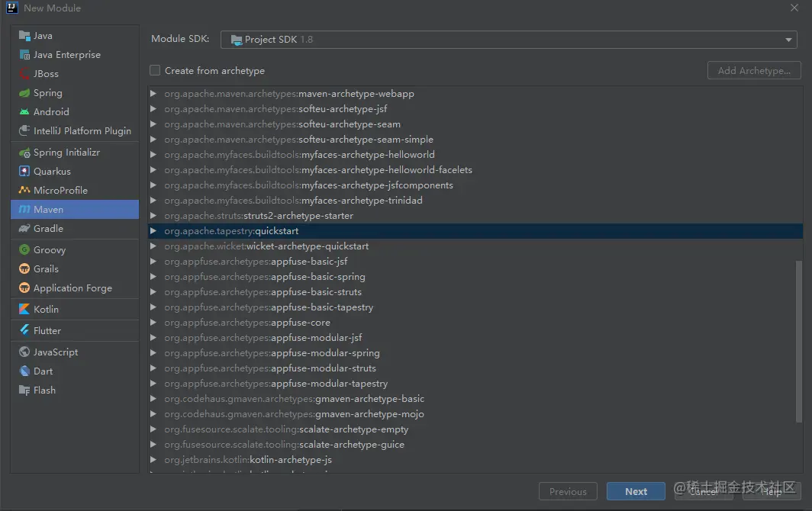The width and height of the screenshot is (812, 511).
Task: Select Java Enterprise in module list
Action: (x=66, y=55)
